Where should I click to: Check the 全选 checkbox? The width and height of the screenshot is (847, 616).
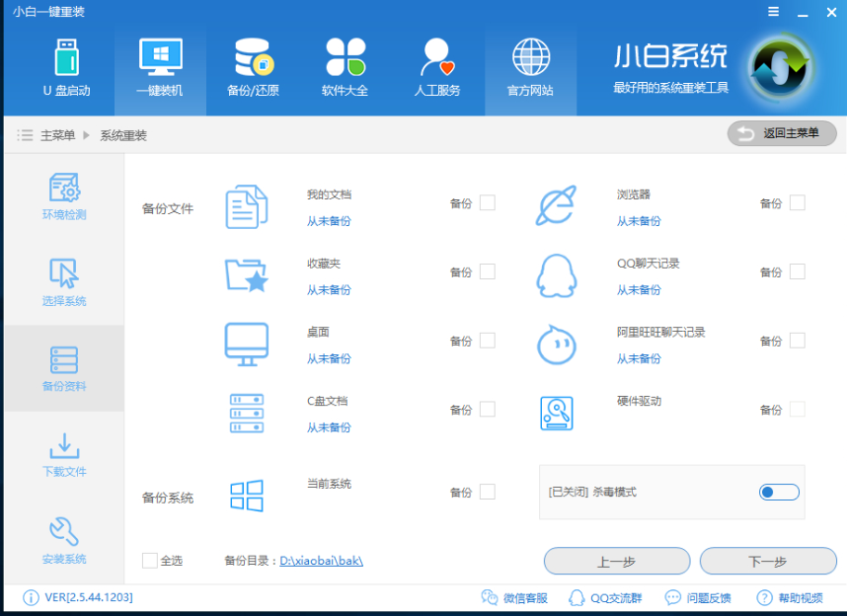click(150, 559)
